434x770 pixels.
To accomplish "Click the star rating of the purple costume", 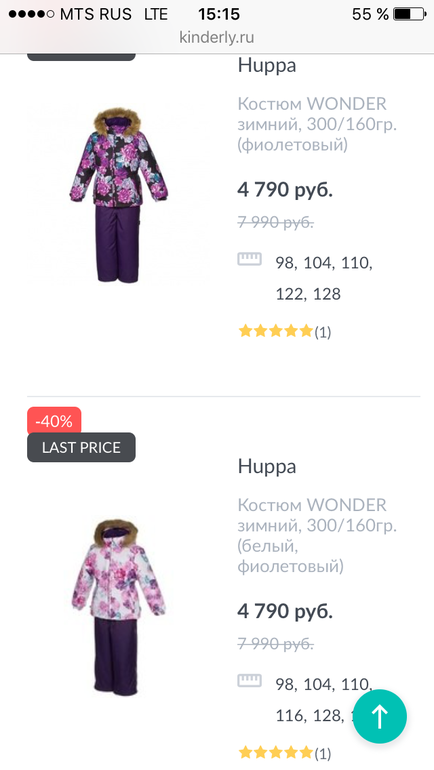I will click(275, 331).
